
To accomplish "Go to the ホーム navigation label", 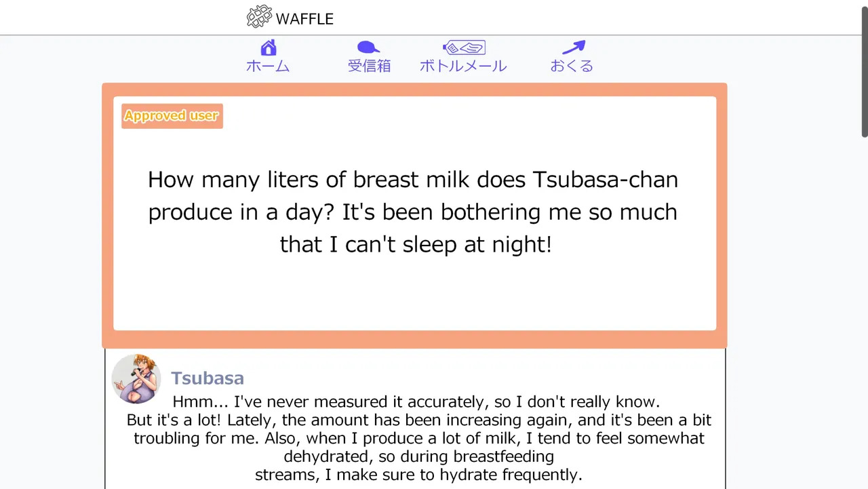I will (x=268, y=66).
